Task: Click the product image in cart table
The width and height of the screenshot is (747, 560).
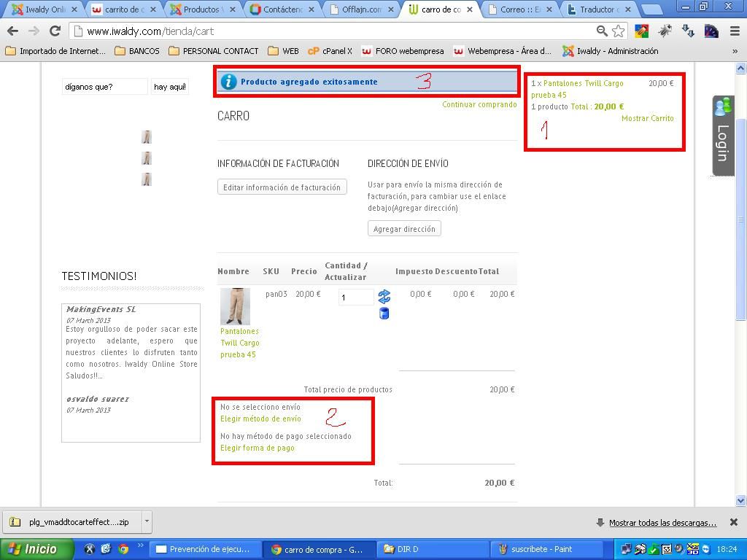Action: coord(235,306)
